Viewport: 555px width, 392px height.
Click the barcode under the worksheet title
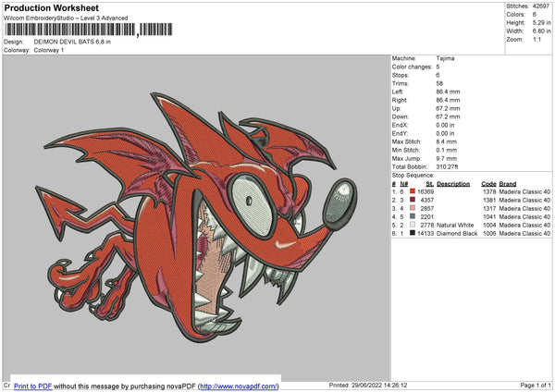pos(89,30)
